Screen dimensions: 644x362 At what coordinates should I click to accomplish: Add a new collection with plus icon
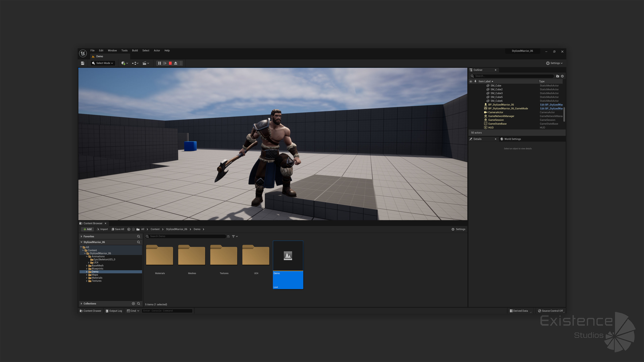tap(133, 304)
